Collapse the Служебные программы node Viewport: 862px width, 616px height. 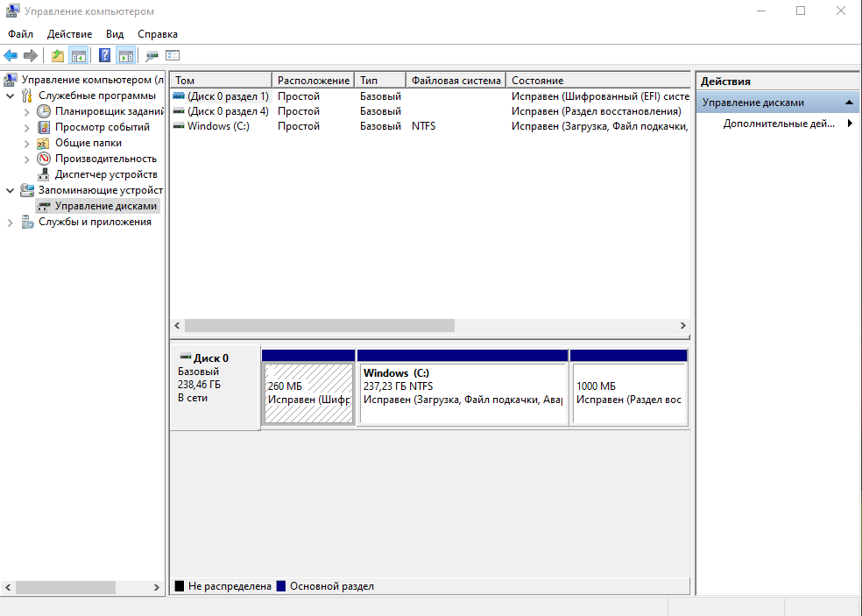(x=10, y=96)
